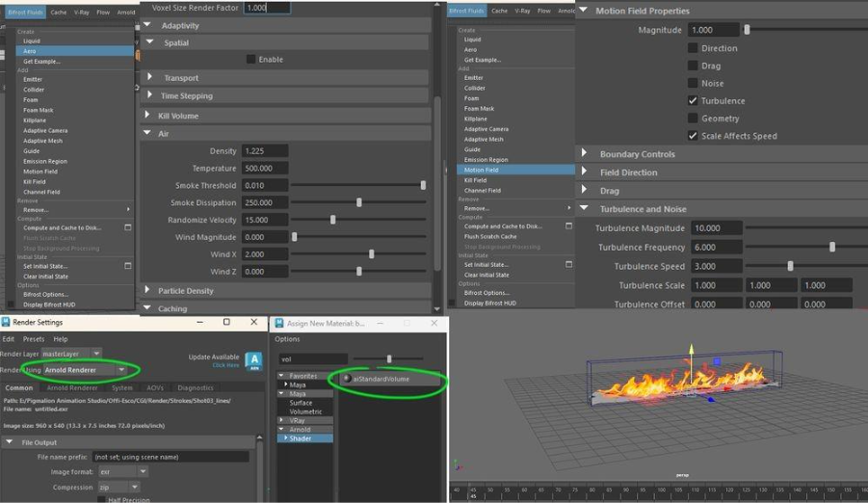Enable the Noise checkbox
The width and height of the screenshot is (868, 503).
693,83
